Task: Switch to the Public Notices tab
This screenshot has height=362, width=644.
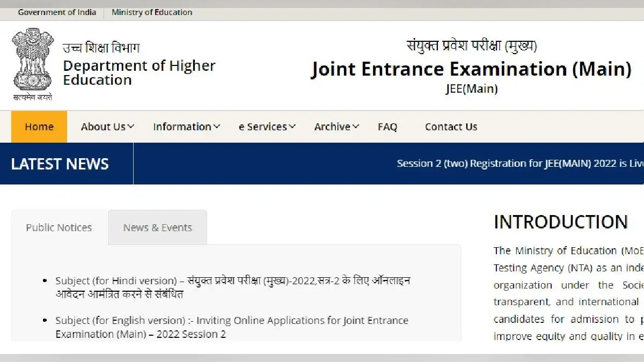Action: [x=59, y=227]
